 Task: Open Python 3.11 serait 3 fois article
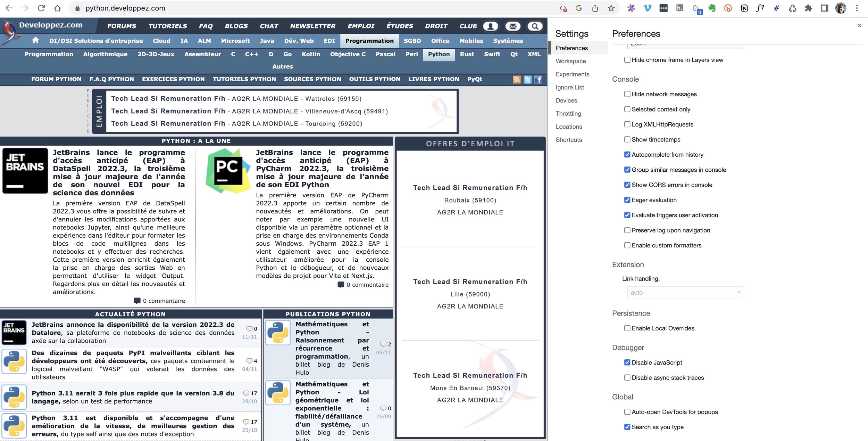click(x=133, y=393)
